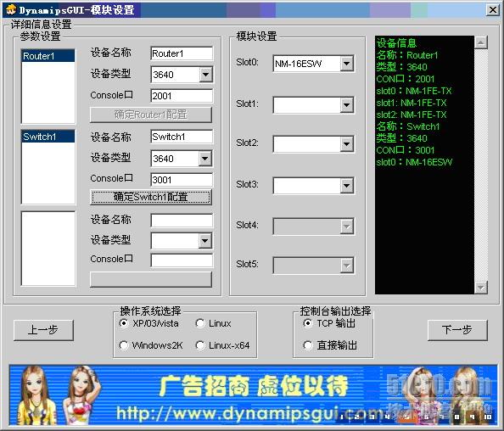The image size is (504, 431).
Task: Click the 确定Switch1配置 button
Action: click(x=151, y=197)
